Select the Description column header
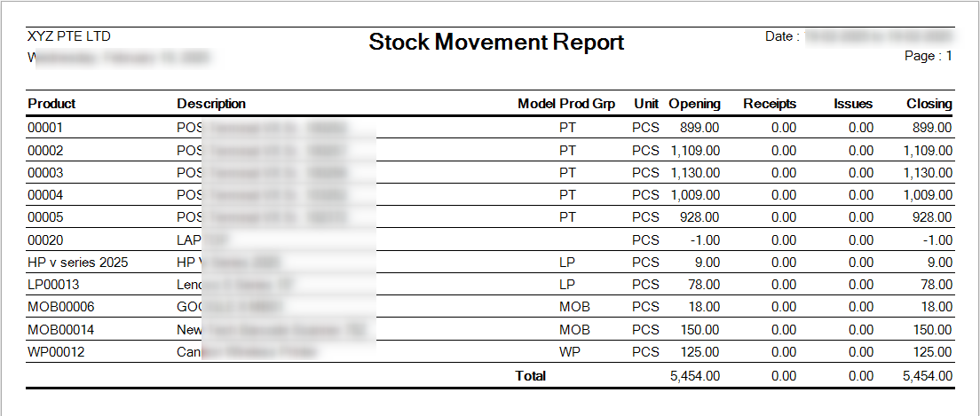 pos(211,104)
